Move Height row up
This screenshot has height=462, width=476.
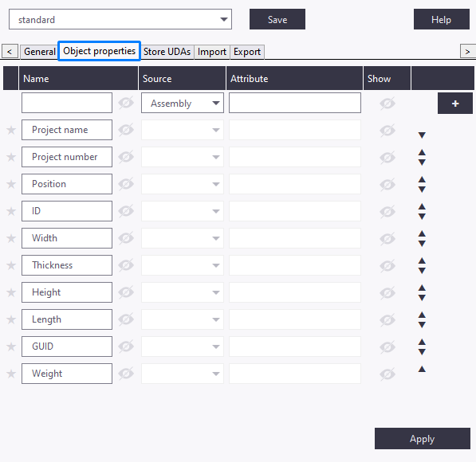tap(422, 288)
